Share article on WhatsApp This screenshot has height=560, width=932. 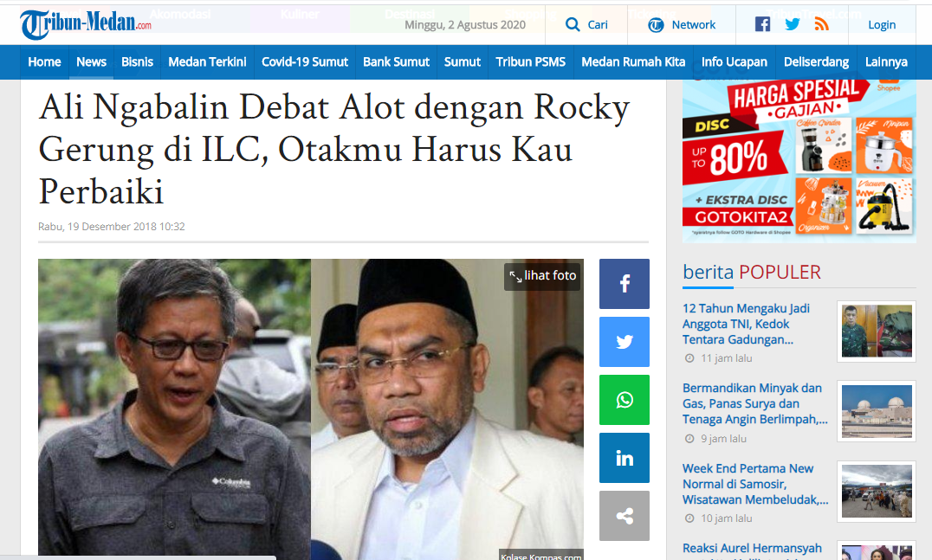click(625, 400)
